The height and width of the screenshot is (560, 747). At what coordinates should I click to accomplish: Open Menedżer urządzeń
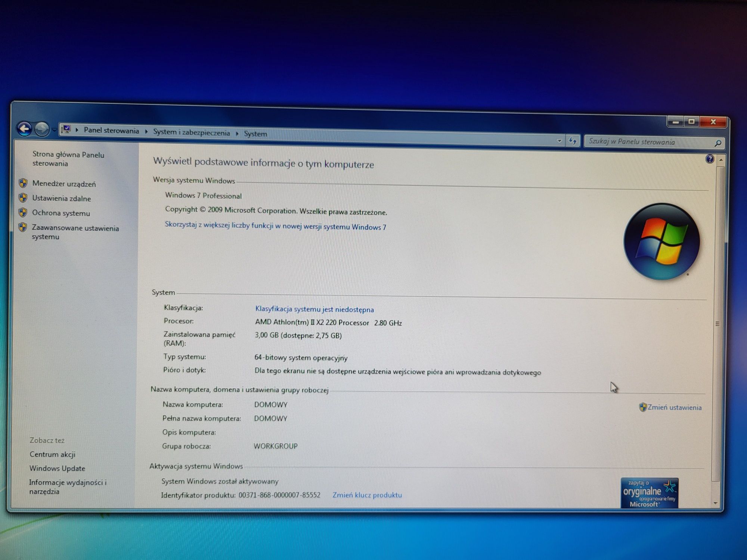click(x=64, y=184)
